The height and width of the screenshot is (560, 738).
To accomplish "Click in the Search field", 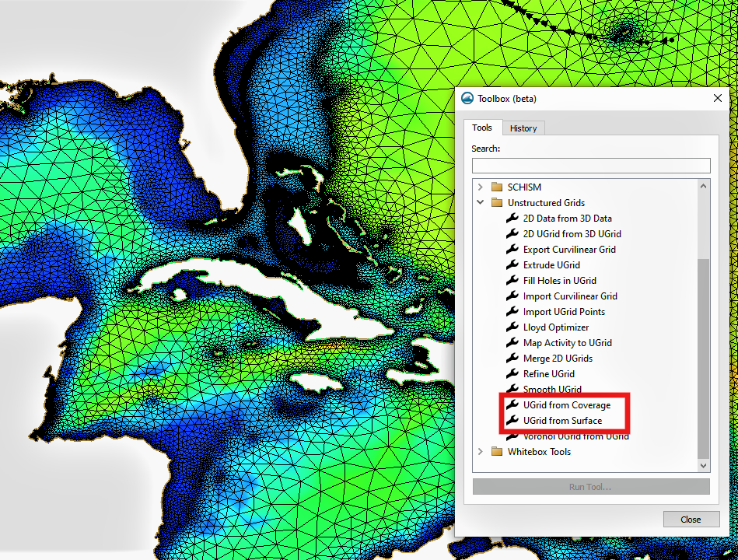I will tap(591, 166).
